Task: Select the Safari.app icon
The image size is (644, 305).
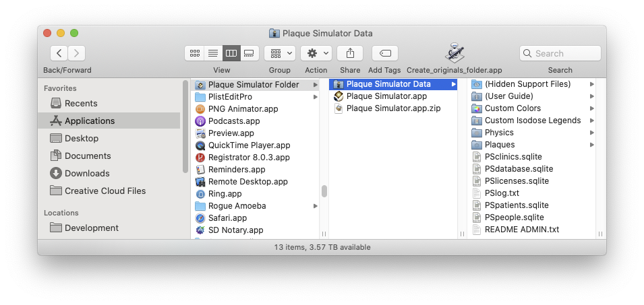Action: (x=200, y=218)
